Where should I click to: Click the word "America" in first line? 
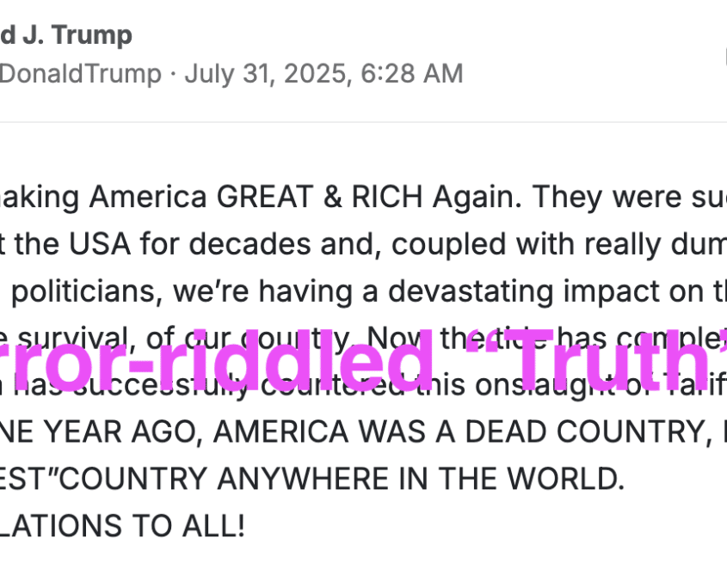tap(148, 197)
